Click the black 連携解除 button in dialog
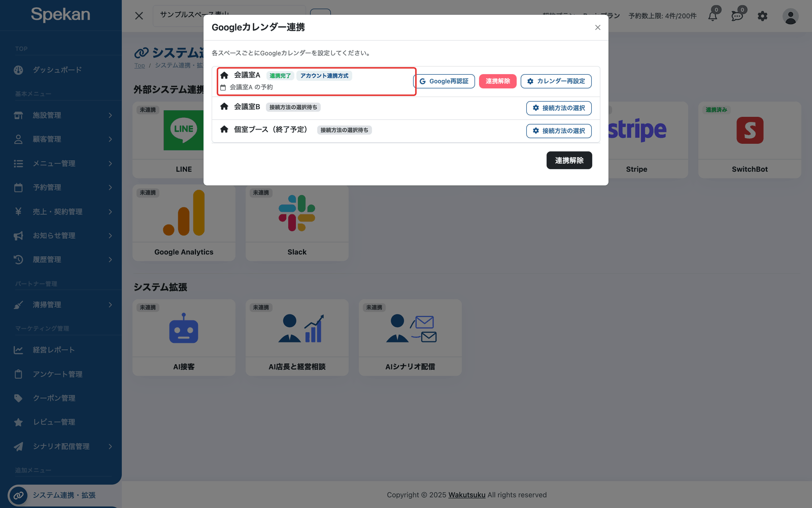The width and height of the screenshot is (812, 508). [569, 161]
